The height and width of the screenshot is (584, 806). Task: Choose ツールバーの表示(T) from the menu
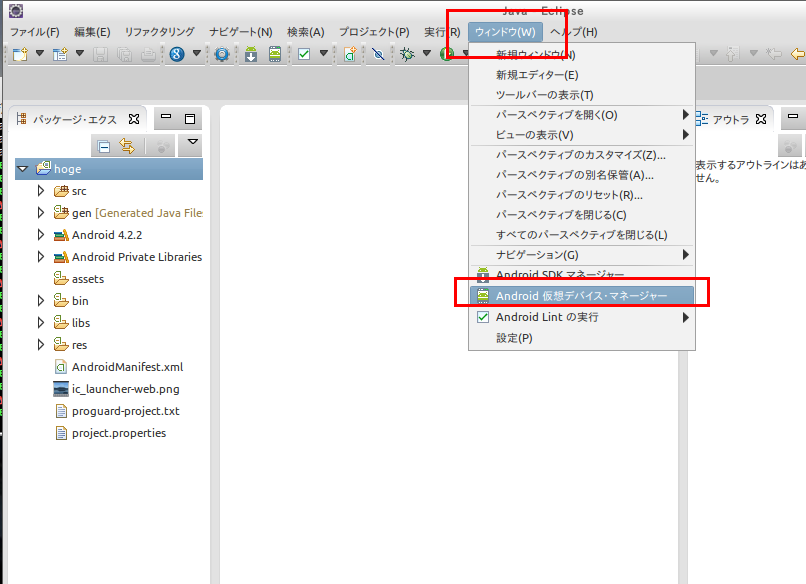click(582, 95)
